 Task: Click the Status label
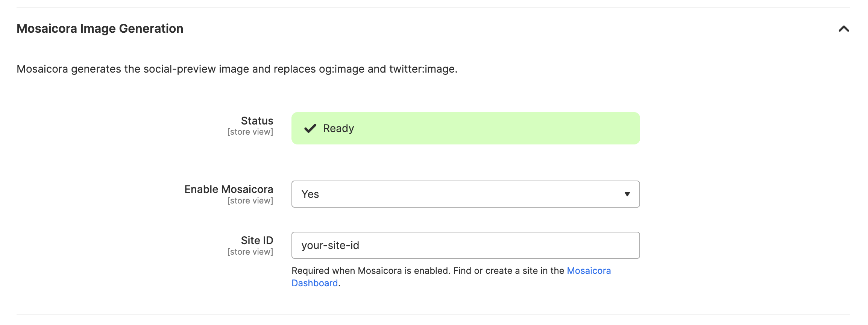(257, 121)
